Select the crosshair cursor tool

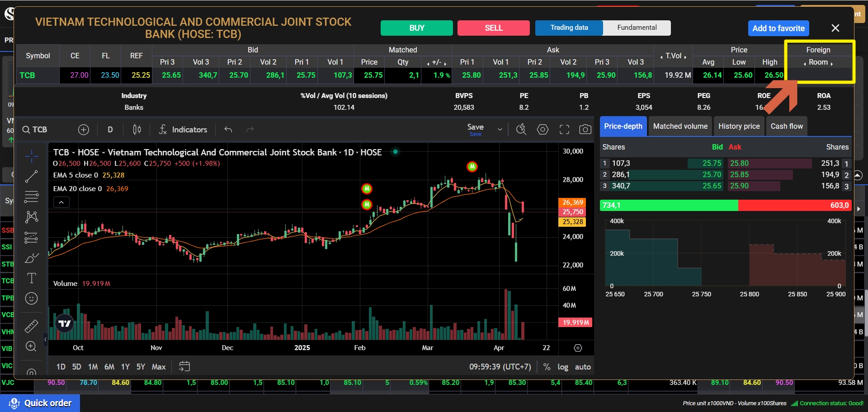(31, 156)
